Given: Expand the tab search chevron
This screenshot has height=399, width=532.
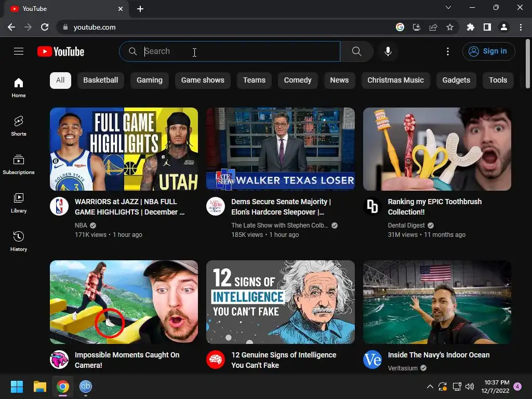Looking at the screenshot, I should (448, 7).
